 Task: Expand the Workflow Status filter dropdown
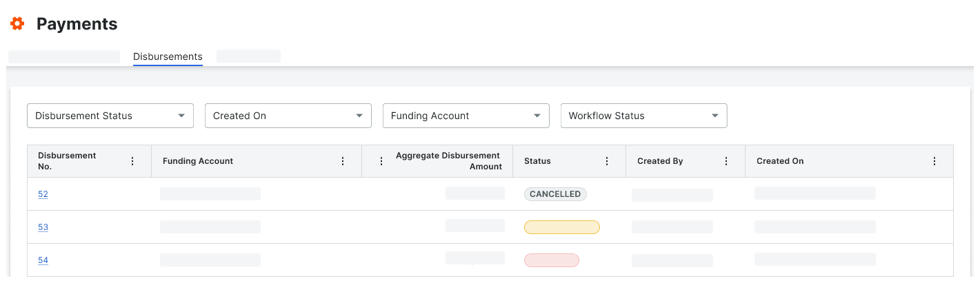tap(644, 116)
